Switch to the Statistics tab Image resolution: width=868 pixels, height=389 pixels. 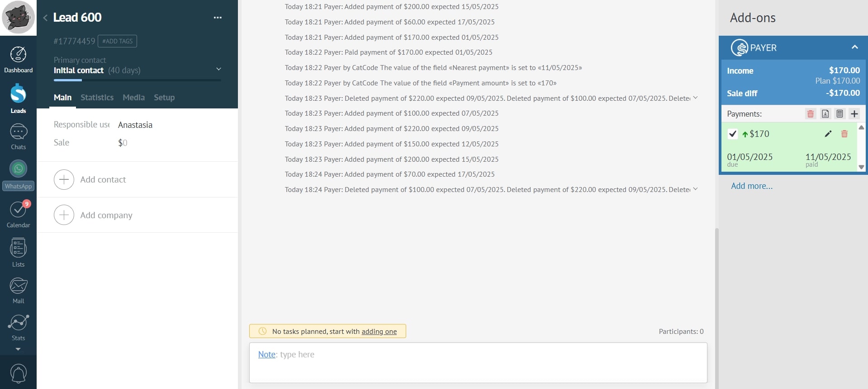click(x=97, y=98)
